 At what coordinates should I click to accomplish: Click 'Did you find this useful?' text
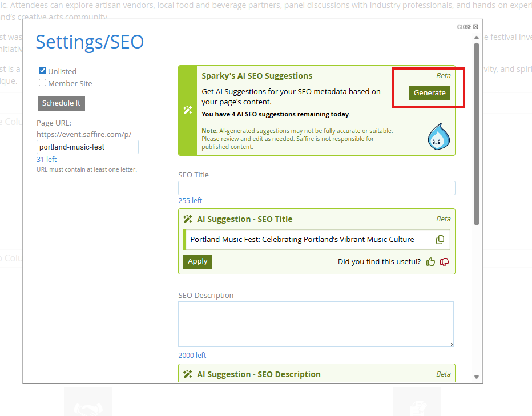coord(380,261)
